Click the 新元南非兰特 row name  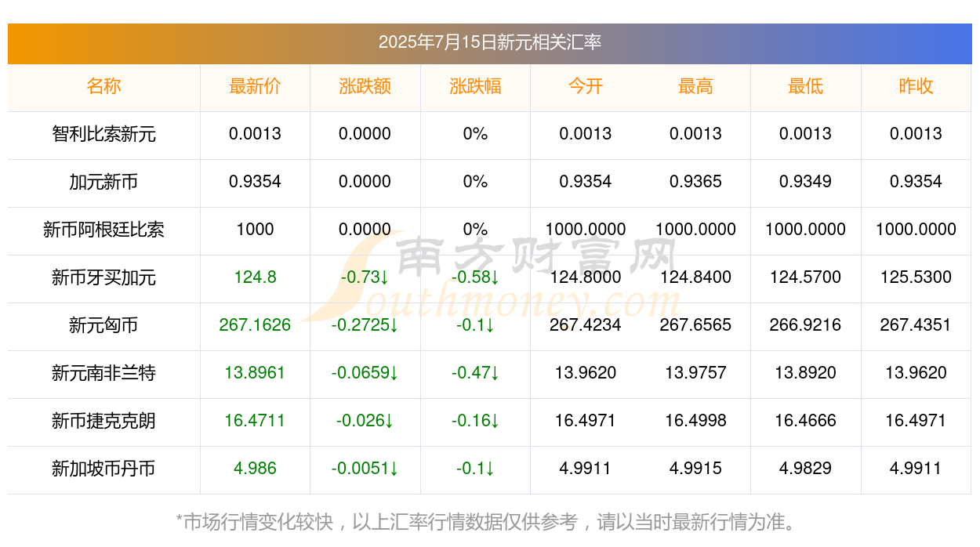point(103,373)
